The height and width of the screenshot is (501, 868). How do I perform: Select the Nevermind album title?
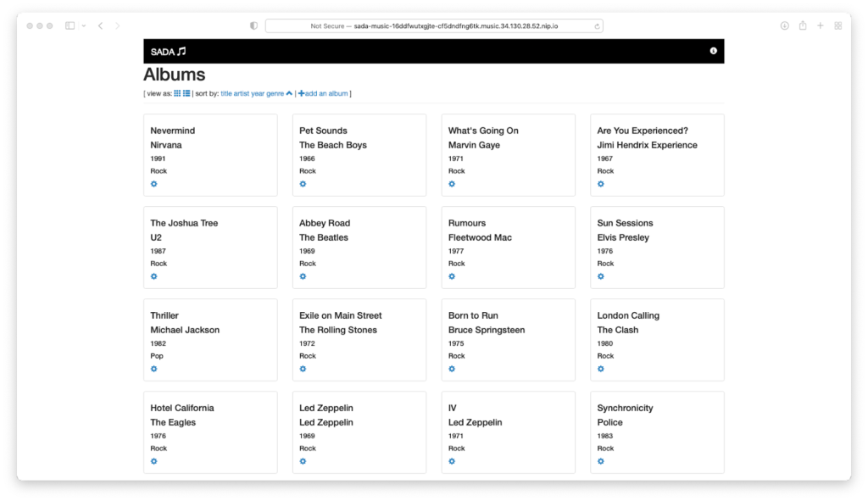click(173, 131)
